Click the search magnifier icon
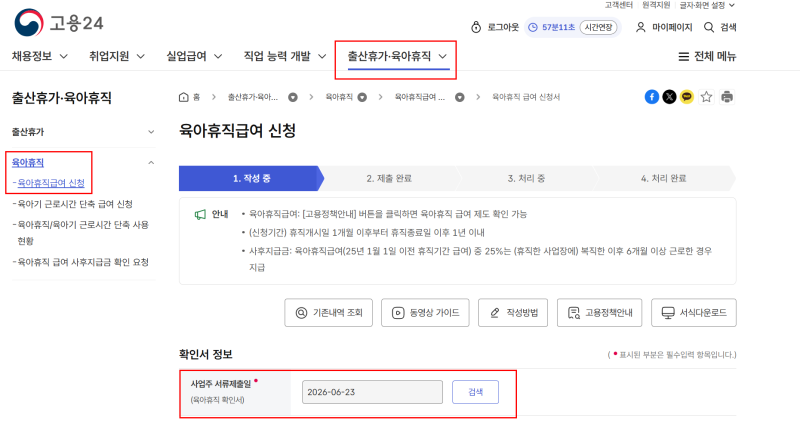The image size is (800, 427). pos(709,27)
